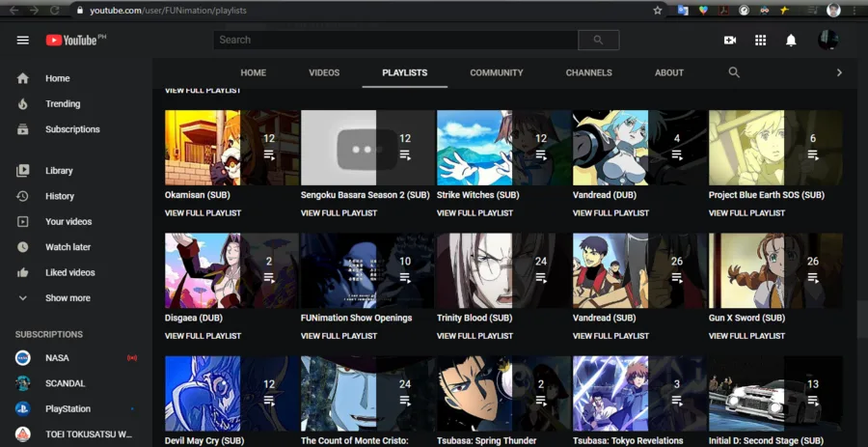Image resolution: width=868 pixels, height=447 pixels.
Task: Show more channel tabs with right chevron
Action: pyautogui.click(x=839, y=72)
